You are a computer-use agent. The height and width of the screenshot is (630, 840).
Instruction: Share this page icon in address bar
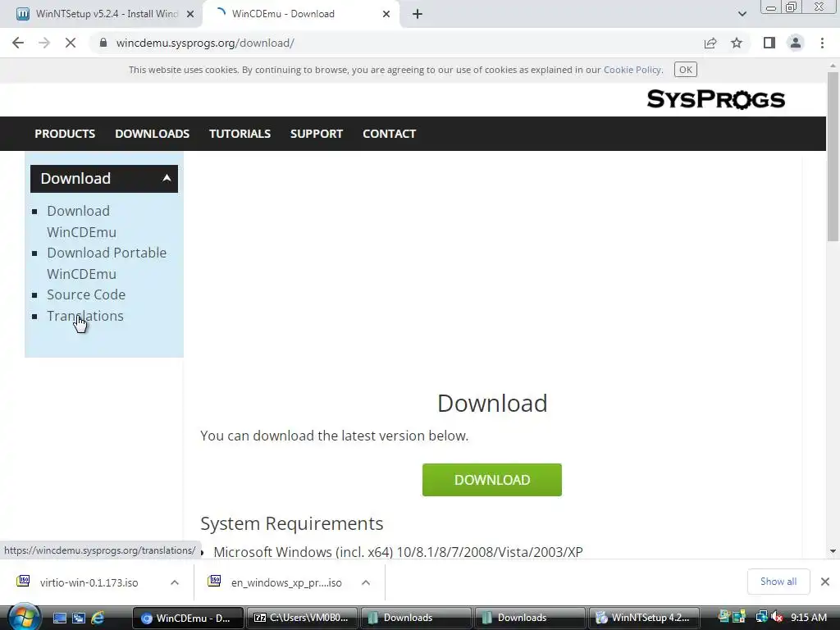(710, 43)
